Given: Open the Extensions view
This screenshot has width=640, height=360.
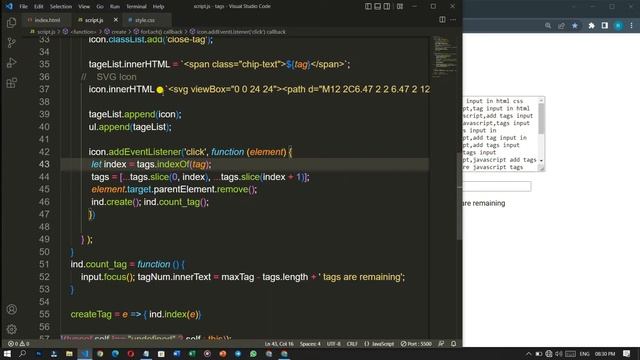Looking at the screenshot, I should [x=11, y=83].
